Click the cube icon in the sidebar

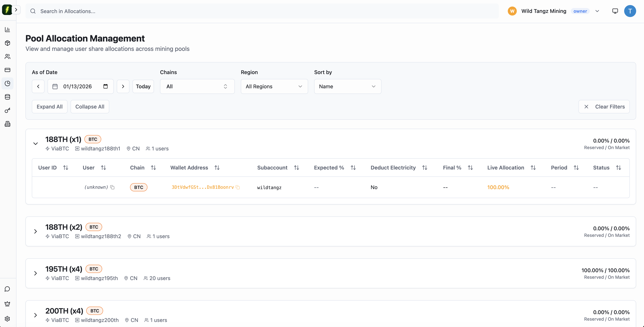coord(7,43)
